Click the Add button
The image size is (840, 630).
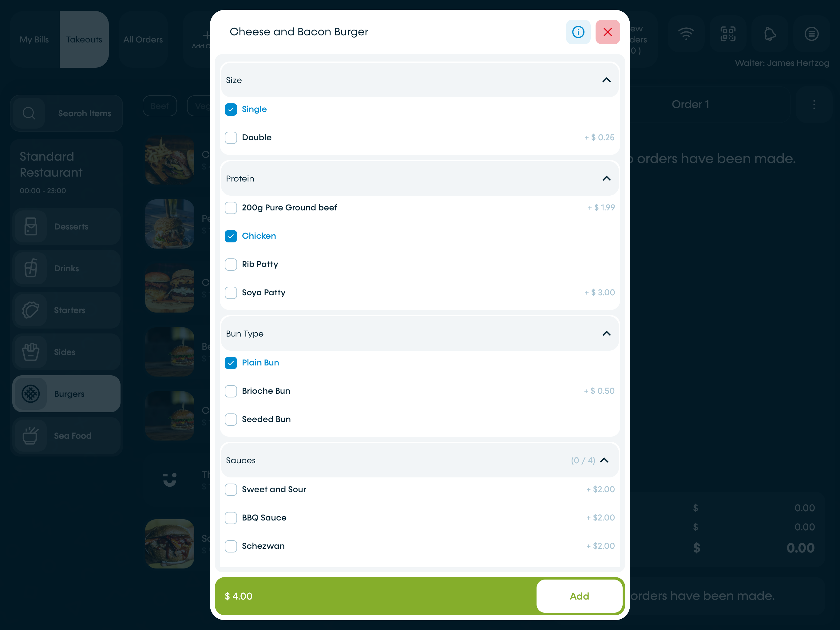(580, 596)
